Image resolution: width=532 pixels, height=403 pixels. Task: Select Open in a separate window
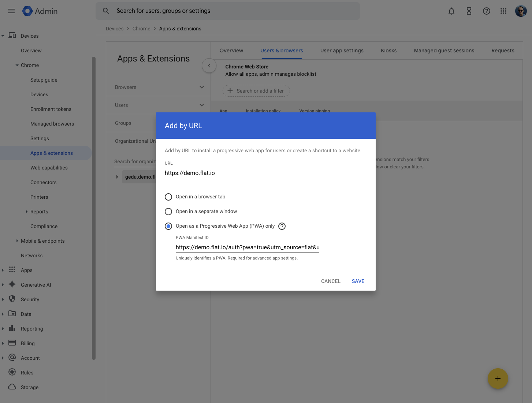(168, 211)
